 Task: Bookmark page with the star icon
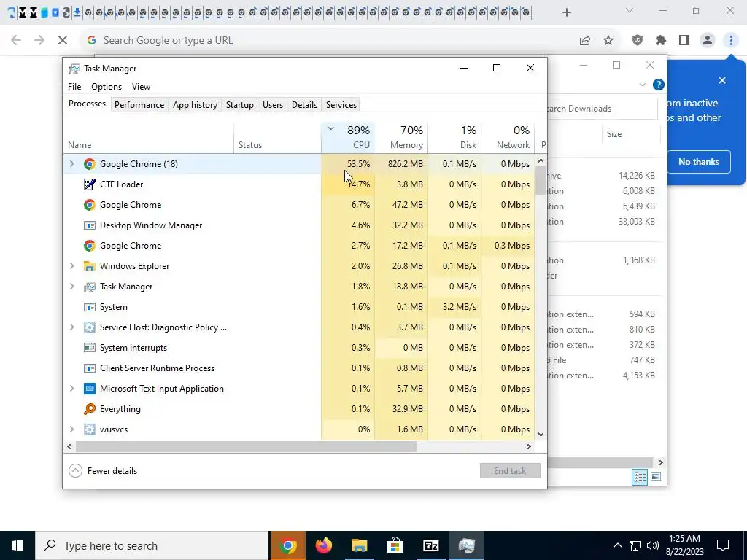pyautogui.click(x=608, y=41)
